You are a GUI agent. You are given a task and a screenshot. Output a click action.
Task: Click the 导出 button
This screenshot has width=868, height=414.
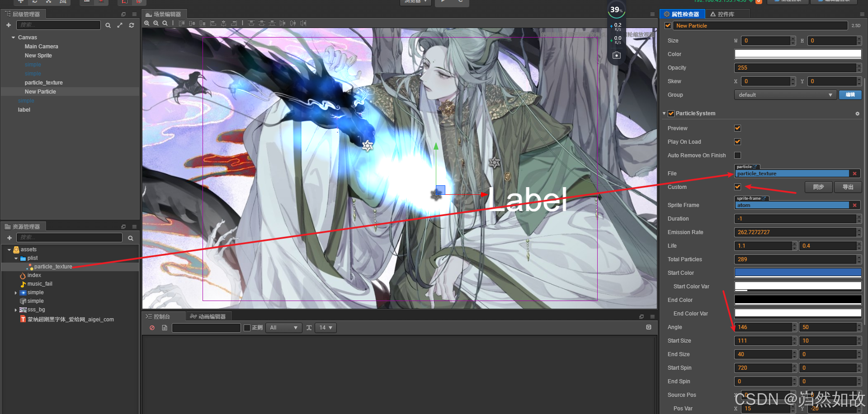coord(848,187)
